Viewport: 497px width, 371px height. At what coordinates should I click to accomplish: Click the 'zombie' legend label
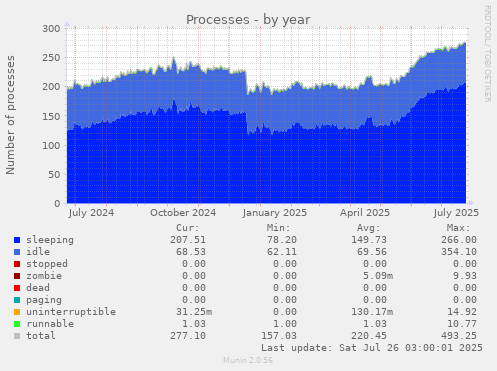[x=44, y=276]
